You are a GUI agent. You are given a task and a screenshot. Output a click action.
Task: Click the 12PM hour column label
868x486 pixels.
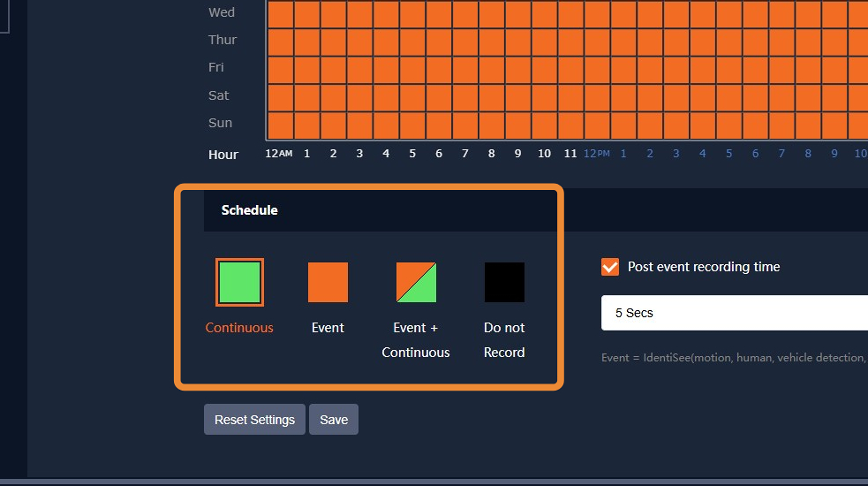click(597, 154)
